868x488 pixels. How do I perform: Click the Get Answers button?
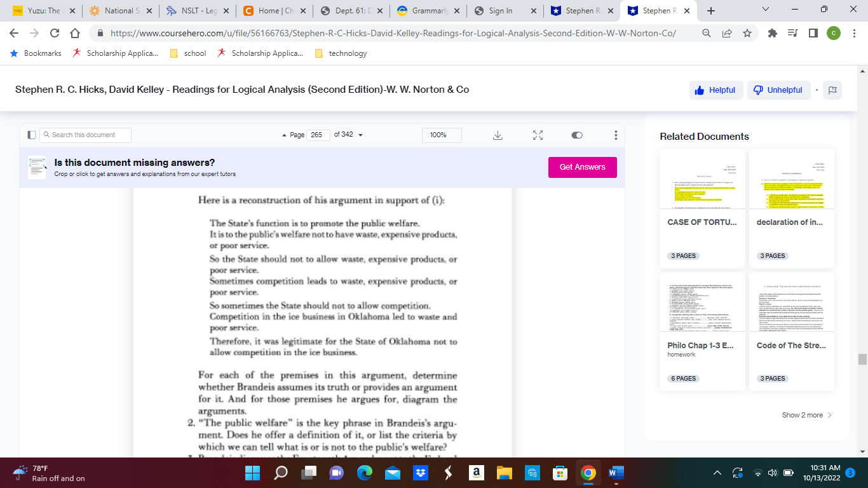[x=582, y=166]
